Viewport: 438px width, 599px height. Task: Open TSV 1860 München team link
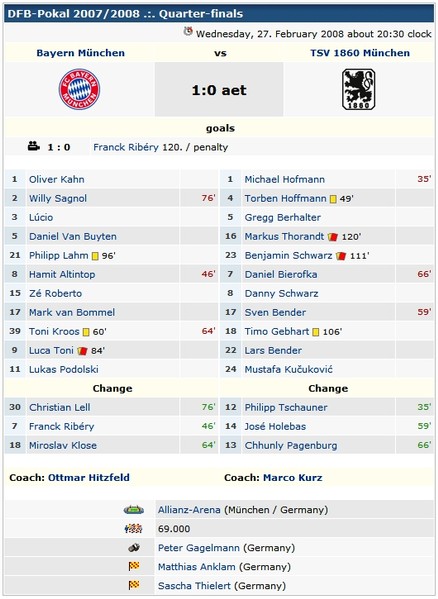click(x=360, y=53)
